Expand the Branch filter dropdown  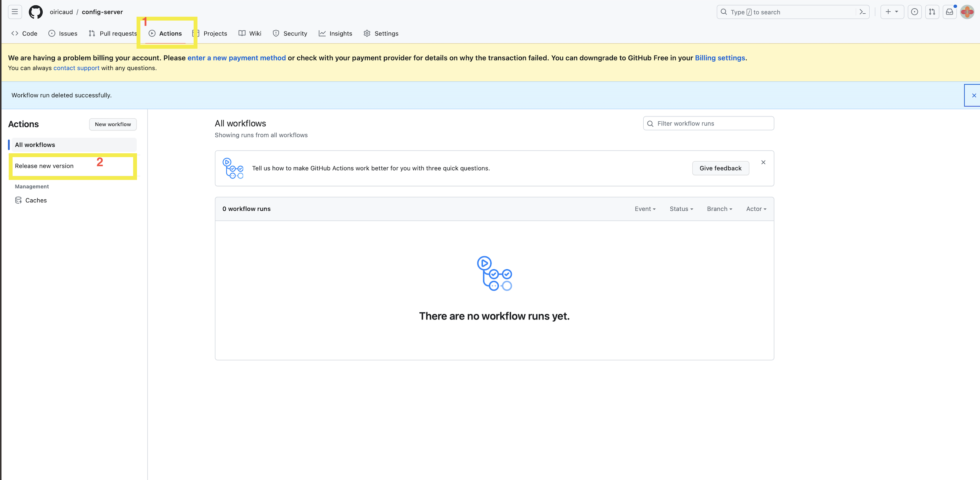tap(719, 209)
